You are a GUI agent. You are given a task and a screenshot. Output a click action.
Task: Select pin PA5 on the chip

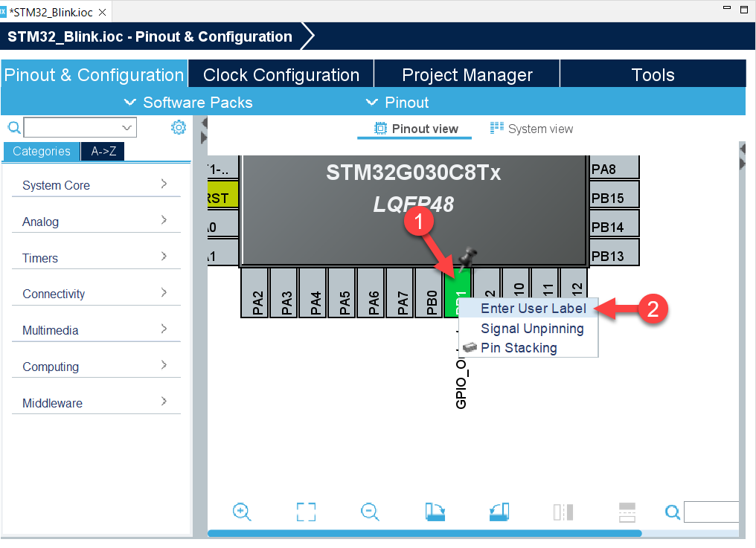tap(342, 293)
